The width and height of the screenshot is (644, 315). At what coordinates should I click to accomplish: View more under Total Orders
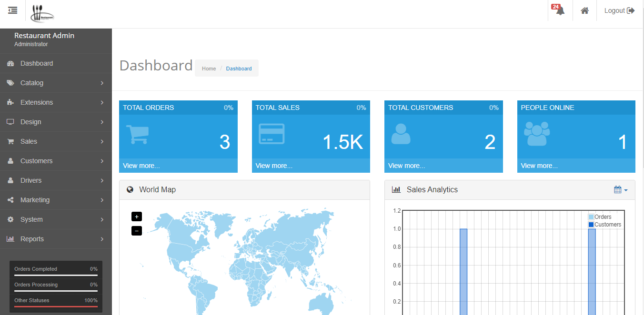[141, 166]
